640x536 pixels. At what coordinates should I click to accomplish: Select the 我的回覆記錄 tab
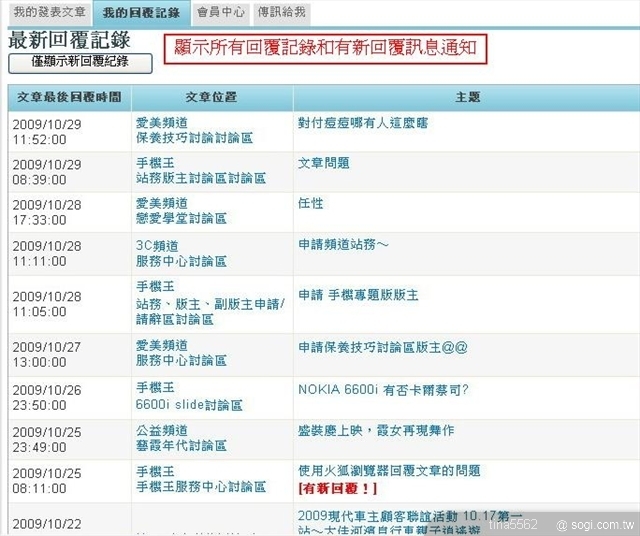(x=142, y=13)
